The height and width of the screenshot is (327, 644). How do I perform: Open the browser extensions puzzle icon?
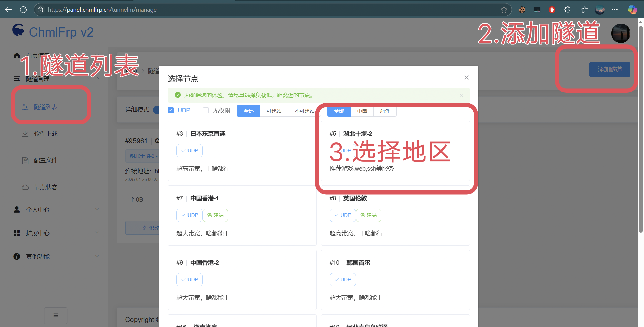[x=567, y=10]
